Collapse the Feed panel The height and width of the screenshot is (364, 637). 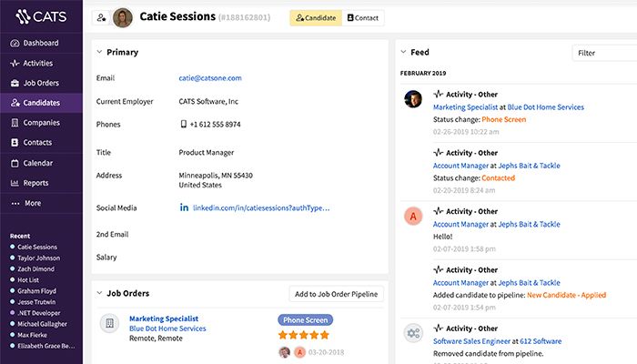(403, 53)
